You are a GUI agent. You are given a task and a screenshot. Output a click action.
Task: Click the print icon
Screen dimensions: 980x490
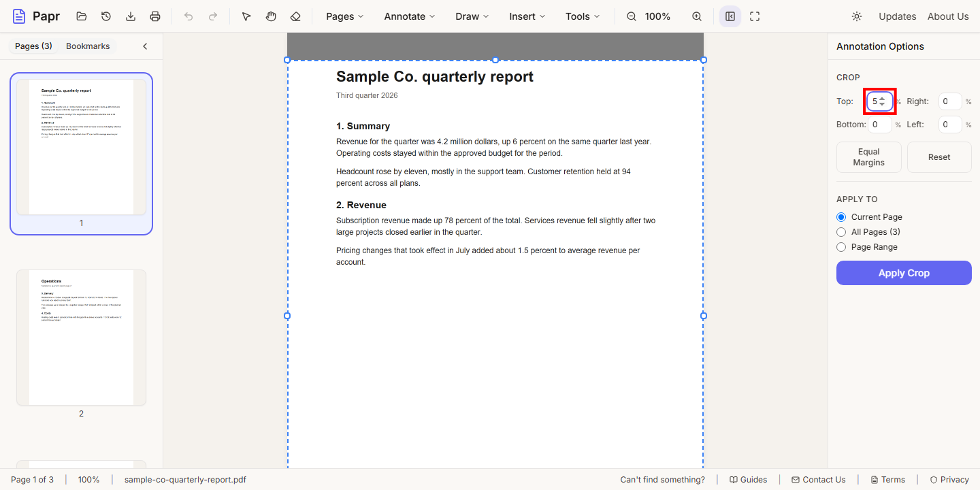click(x=155, y=16)
